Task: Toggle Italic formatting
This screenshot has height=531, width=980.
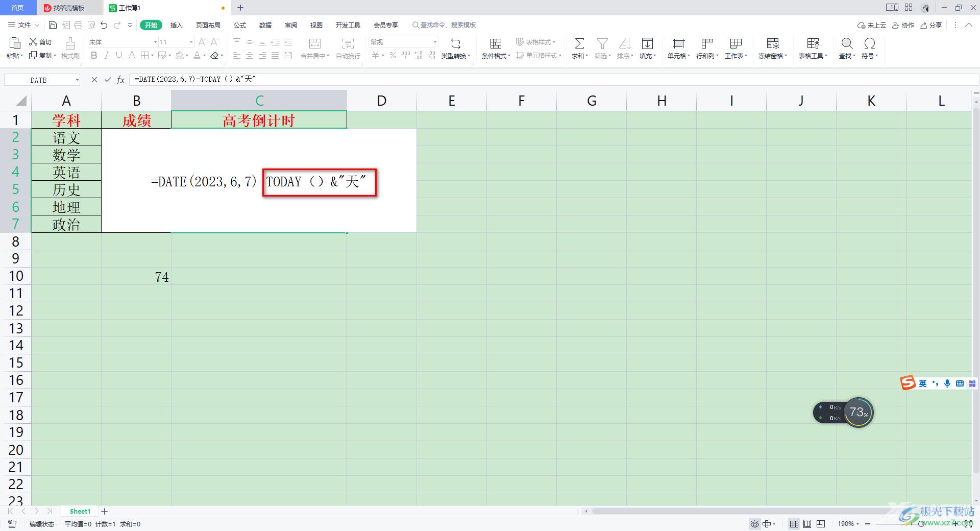Action: (x=106, y=55)
